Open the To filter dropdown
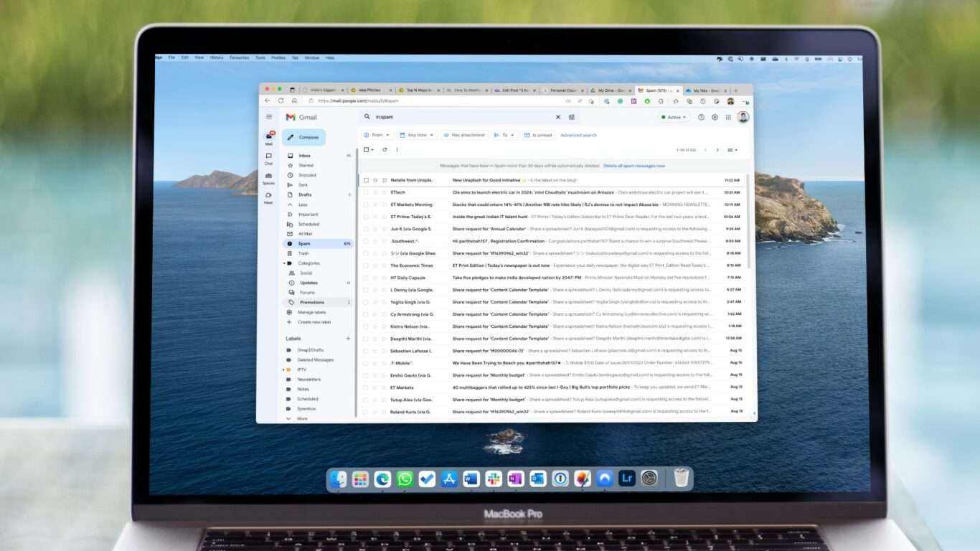The width and height of the screenshot is (980, 551). [x=505, y=135]
